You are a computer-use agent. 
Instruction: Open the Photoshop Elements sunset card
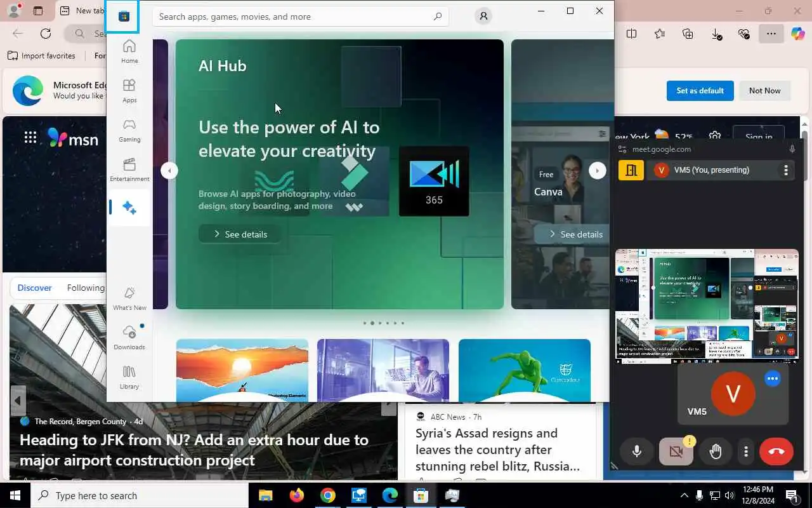[x=242, y=370]
